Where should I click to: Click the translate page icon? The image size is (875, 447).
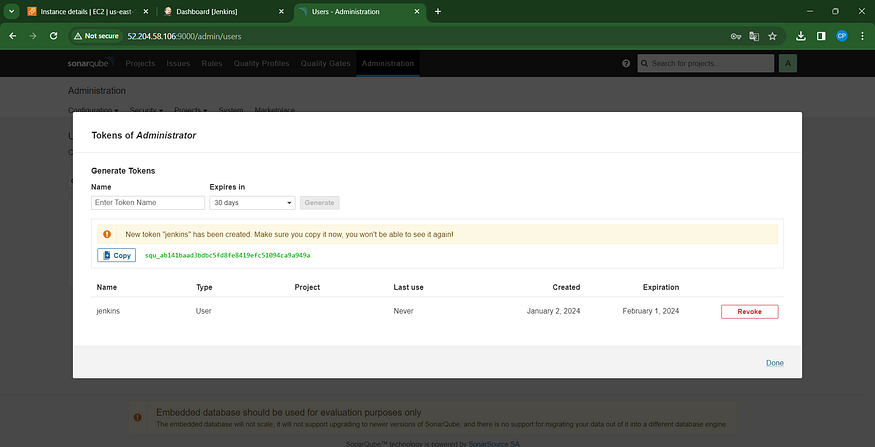click(x=754, y=36)
